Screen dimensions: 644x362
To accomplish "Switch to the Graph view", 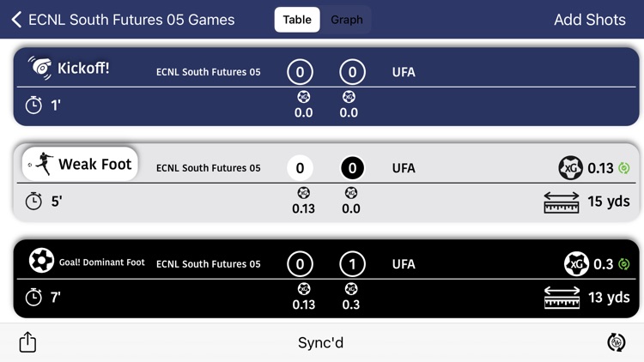I will (x=347, y=20).
